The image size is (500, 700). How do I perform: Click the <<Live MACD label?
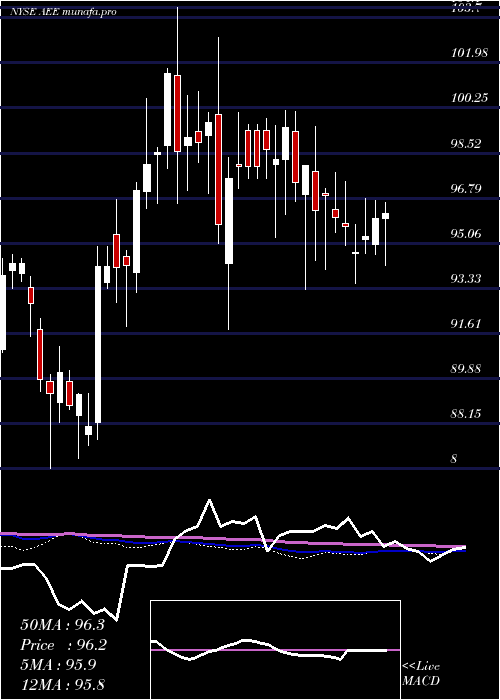click(421, 674)
